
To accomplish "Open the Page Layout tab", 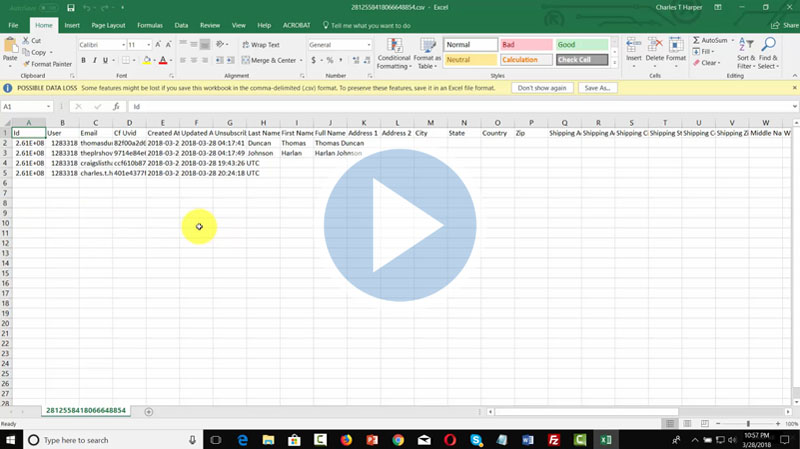I will 109,24.
